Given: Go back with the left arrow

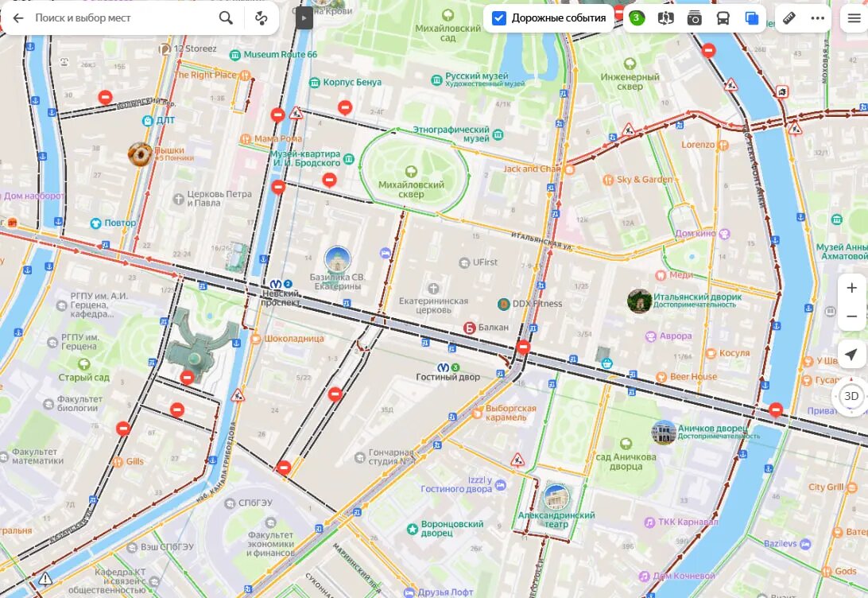Looking at the screenshot, I should (18, 17).
